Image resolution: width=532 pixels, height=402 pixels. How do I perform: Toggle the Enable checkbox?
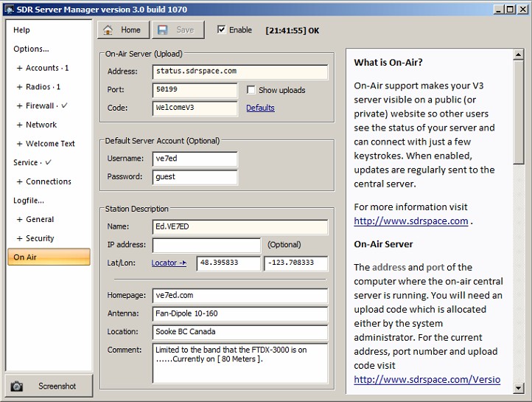tap(222, 30)
